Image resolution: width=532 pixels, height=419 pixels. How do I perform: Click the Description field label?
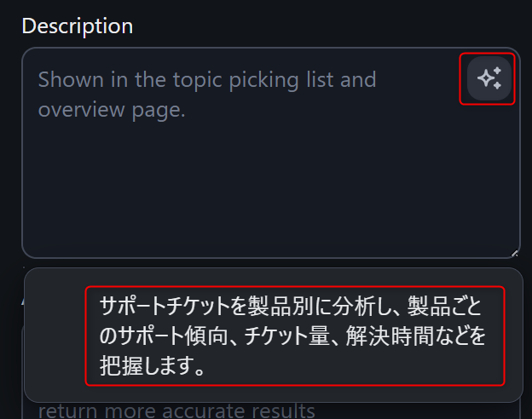coord(78,26)
